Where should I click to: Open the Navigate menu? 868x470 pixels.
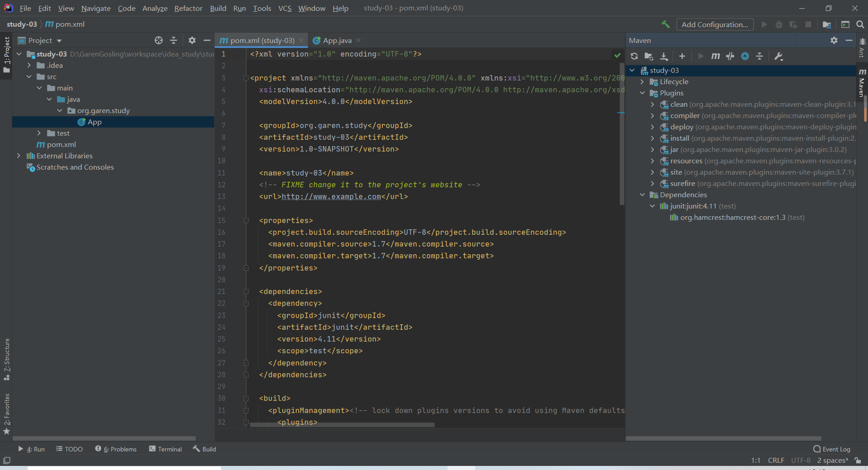pyautogui.click(x=96, y=8)
